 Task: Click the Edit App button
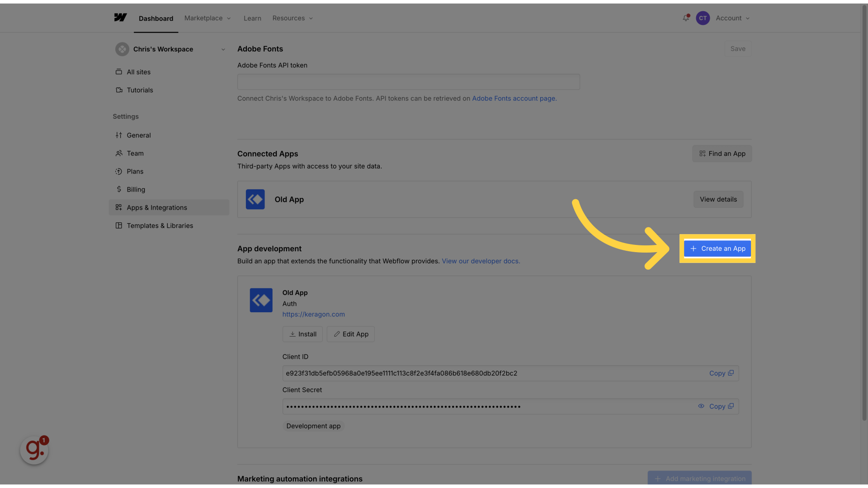[351, 334]
